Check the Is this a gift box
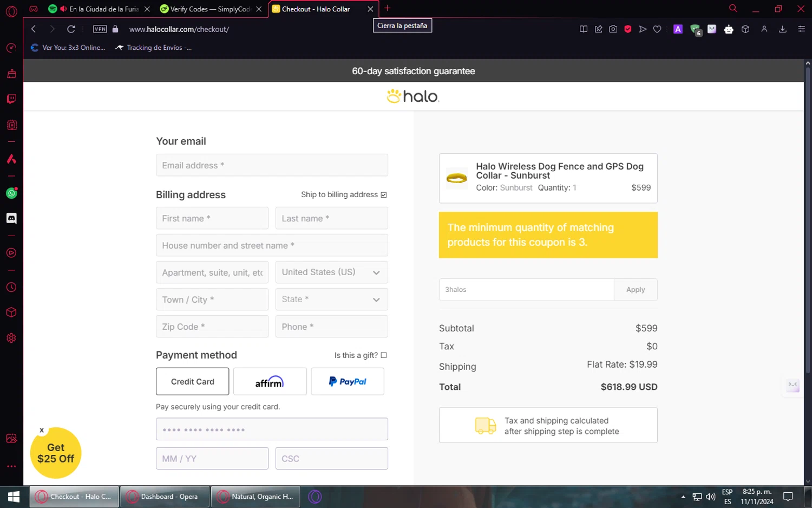 [384, 355]
